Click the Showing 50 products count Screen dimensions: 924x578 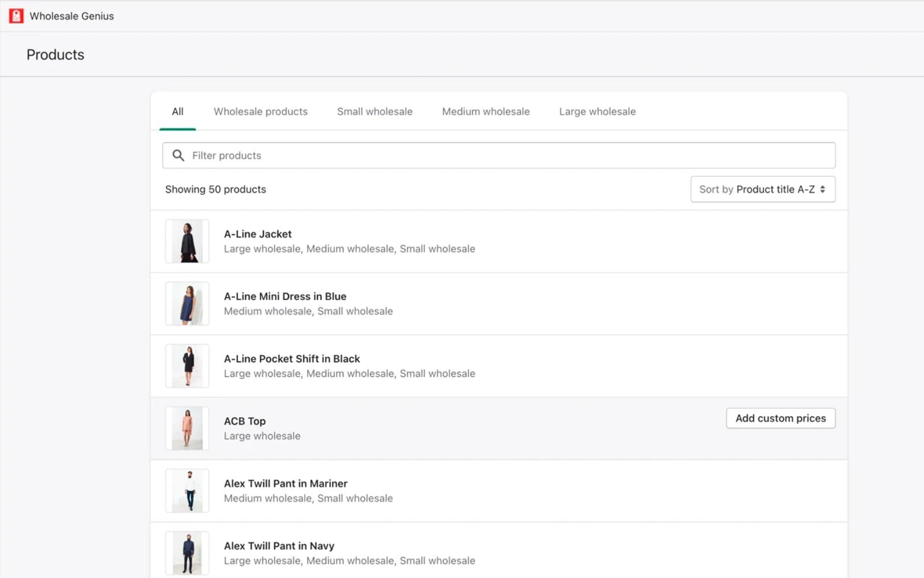coord(215,190)
